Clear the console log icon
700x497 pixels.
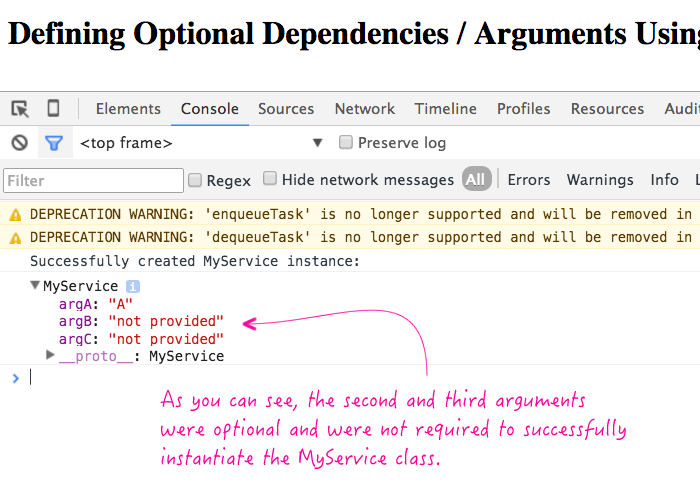click(20, 143)
